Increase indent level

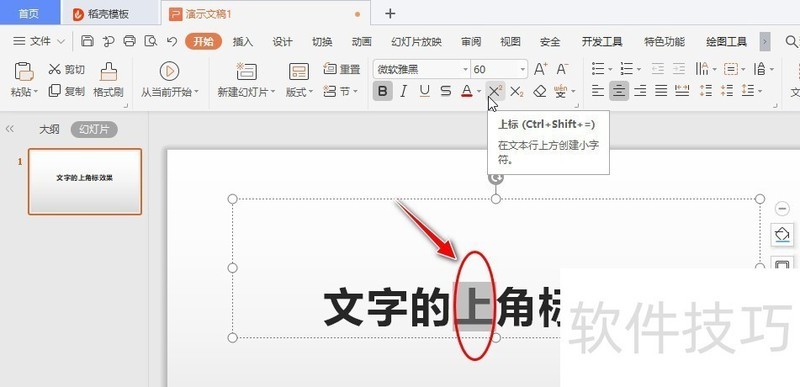(x=679, y=69)
